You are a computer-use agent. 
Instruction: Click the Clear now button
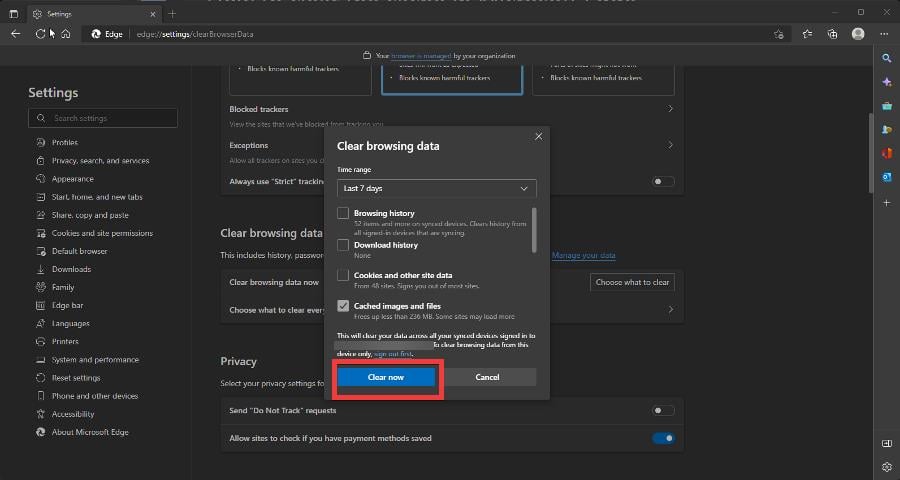click(386, 377)
